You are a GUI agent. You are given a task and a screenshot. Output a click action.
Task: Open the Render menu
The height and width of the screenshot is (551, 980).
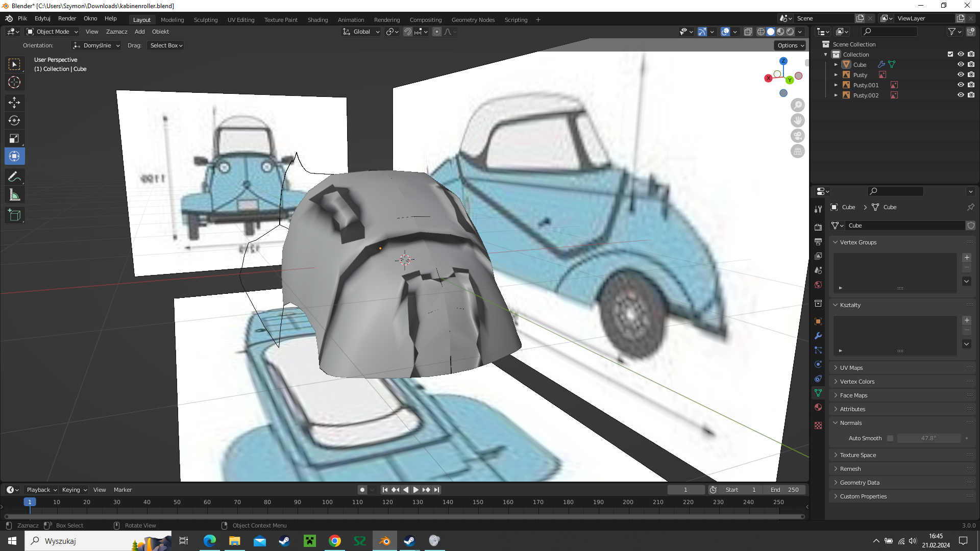[67, 18]
